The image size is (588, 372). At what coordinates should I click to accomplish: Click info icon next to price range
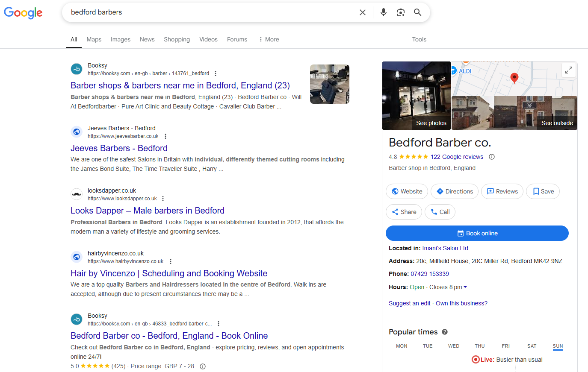pos(203,366)
